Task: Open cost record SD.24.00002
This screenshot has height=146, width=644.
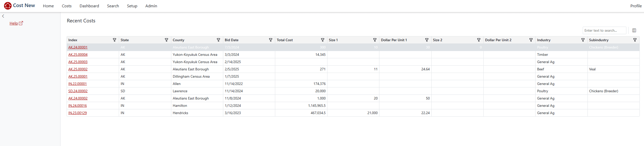Action: (78, 91)
